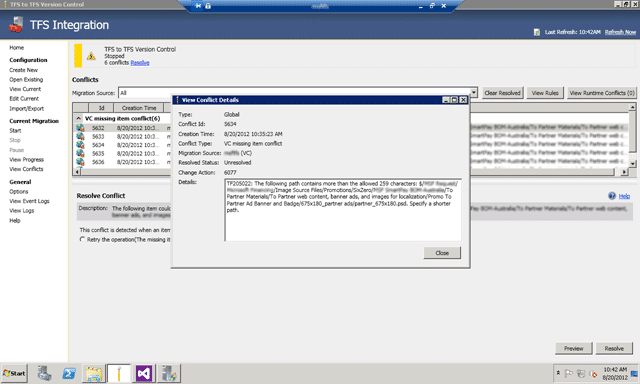640x384 pixels.
Task: Click the conflict icon for row 5632
Action: (x=80, y=128)
